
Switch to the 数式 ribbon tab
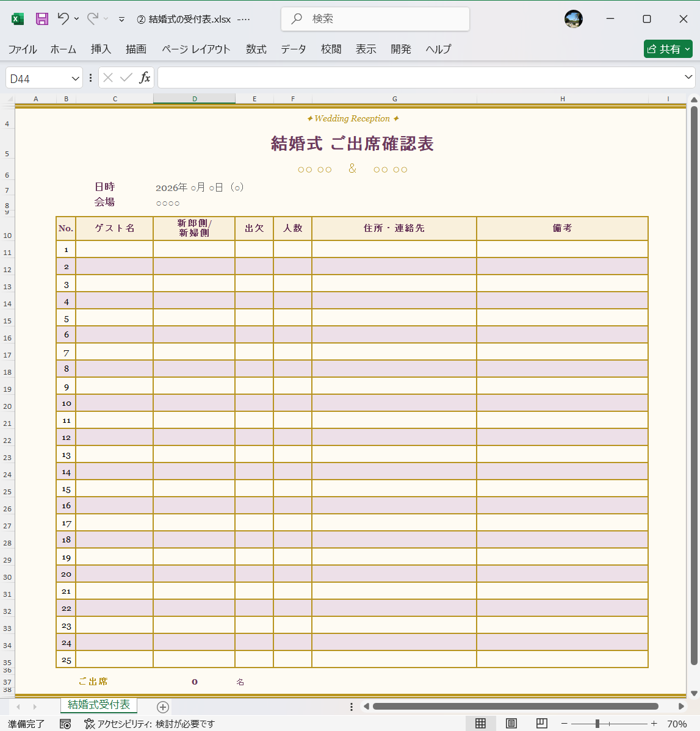point(256,49)
